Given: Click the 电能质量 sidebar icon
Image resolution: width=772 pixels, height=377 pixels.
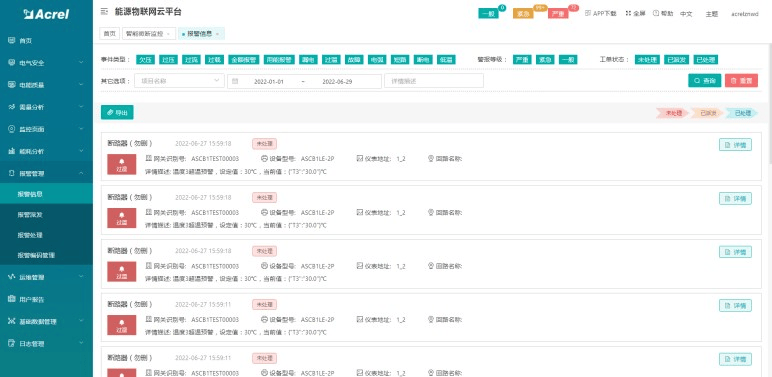Looking at the screenshot, I should coord(11,85).
